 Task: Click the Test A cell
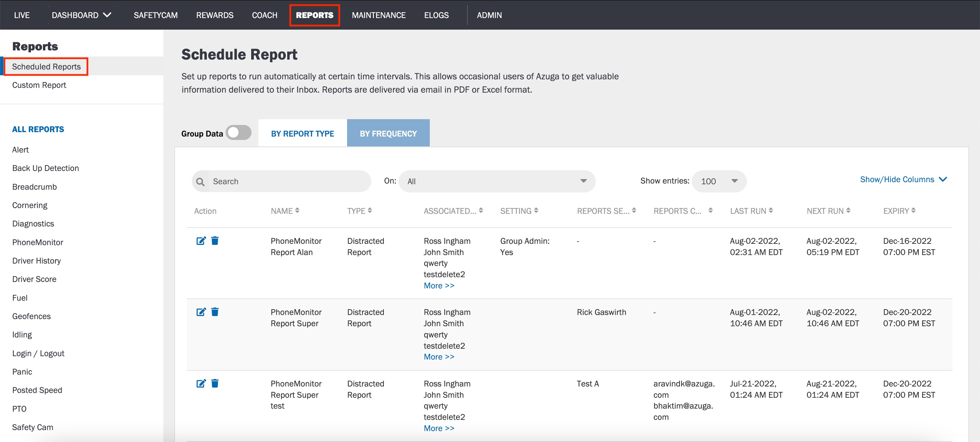coord(588,383)
